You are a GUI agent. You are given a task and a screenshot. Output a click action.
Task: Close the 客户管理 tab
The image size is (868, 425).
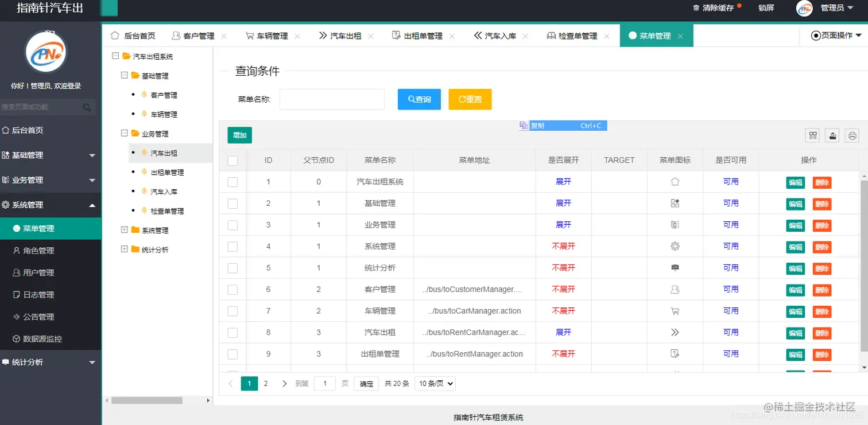tap(224, 36)
